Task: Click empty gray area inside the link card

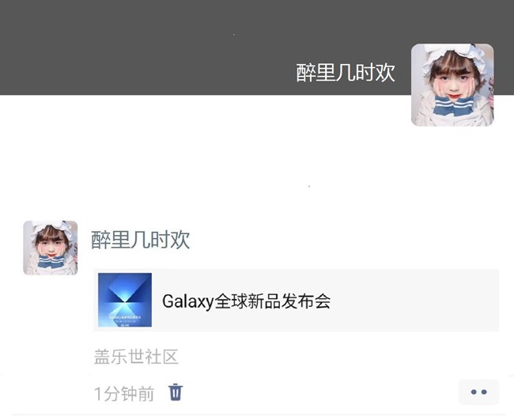Action: tap(413, 300)
